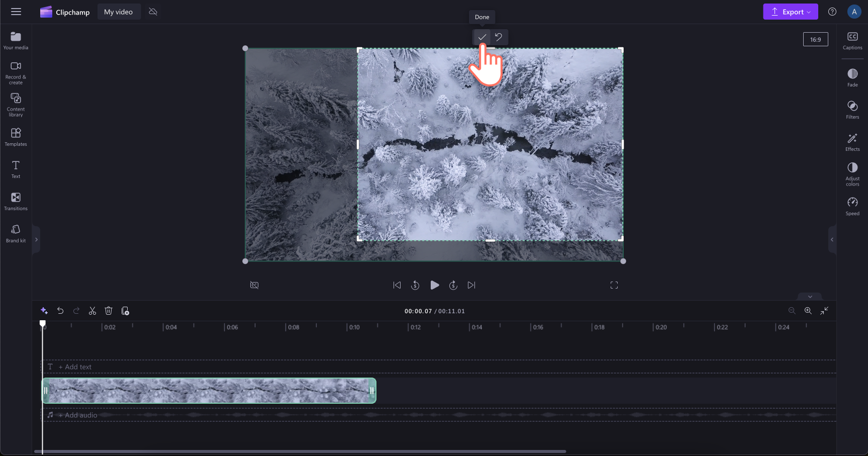Select the snowy forest video clip on the timeline
Screen dimensions: 868x456
(209, 391)
